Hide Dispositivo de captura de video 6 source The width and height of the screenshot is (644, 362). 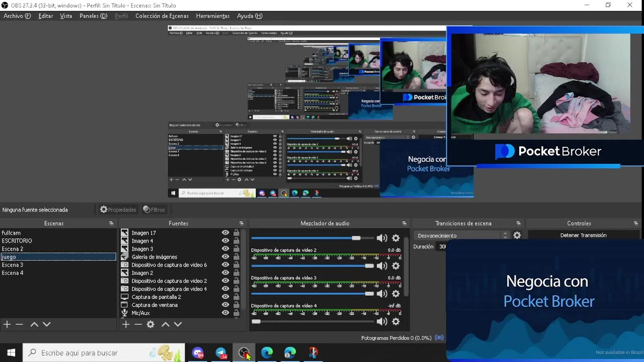coord(225,265)
